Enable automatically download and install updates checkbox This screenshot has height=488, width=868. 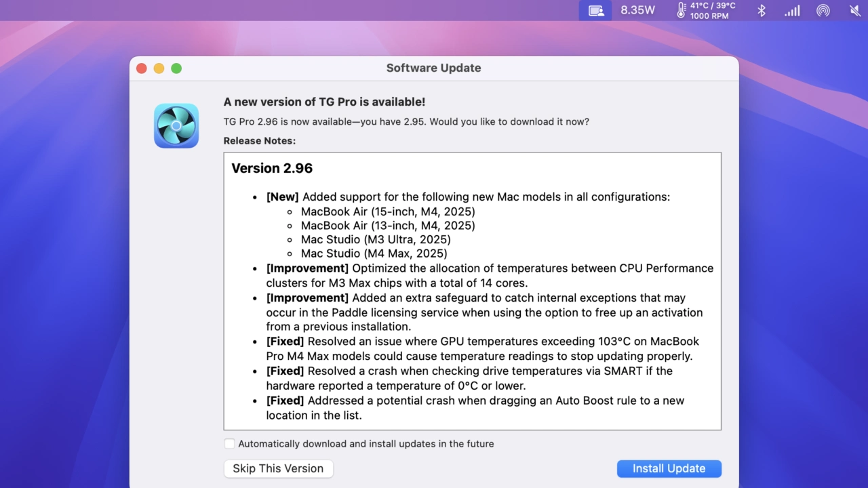point(229,444)
